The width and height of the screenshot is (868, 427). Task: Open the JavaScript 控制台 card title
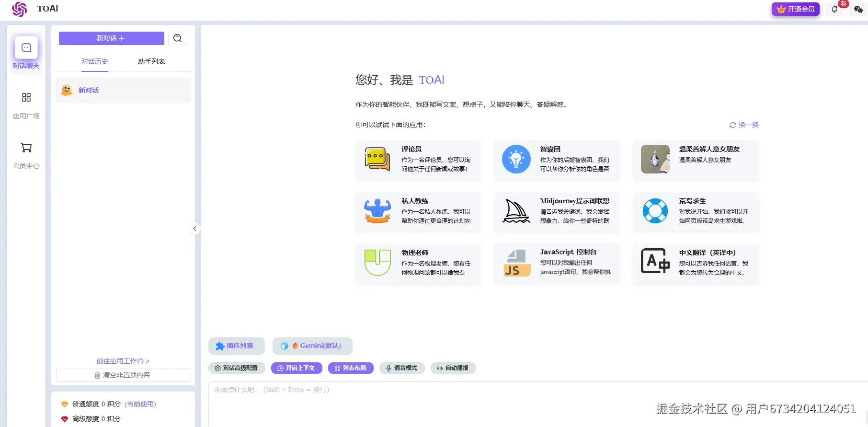(569, 252)
